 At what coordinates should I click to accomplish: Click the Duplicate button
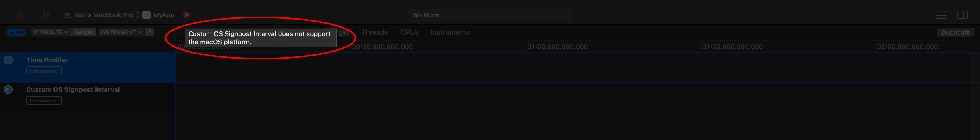click(955, 33)
